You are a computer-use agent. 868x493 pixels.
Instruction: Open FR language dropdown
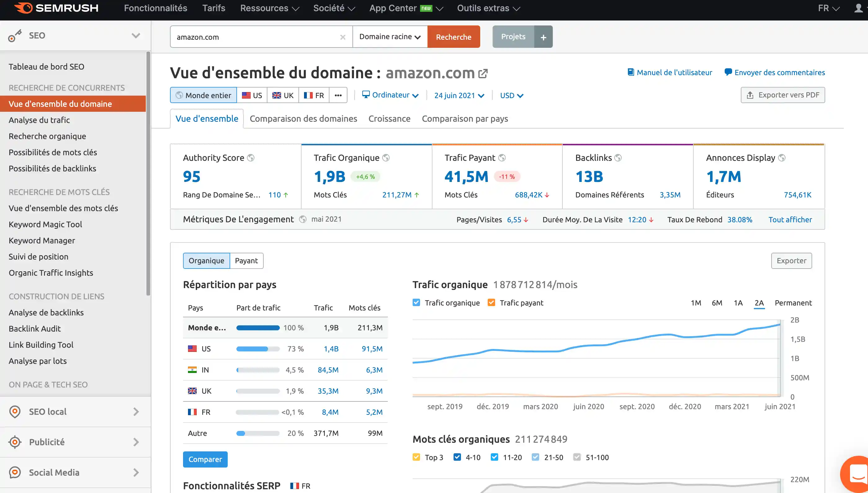pyautogui.click(x=829, y=8)
